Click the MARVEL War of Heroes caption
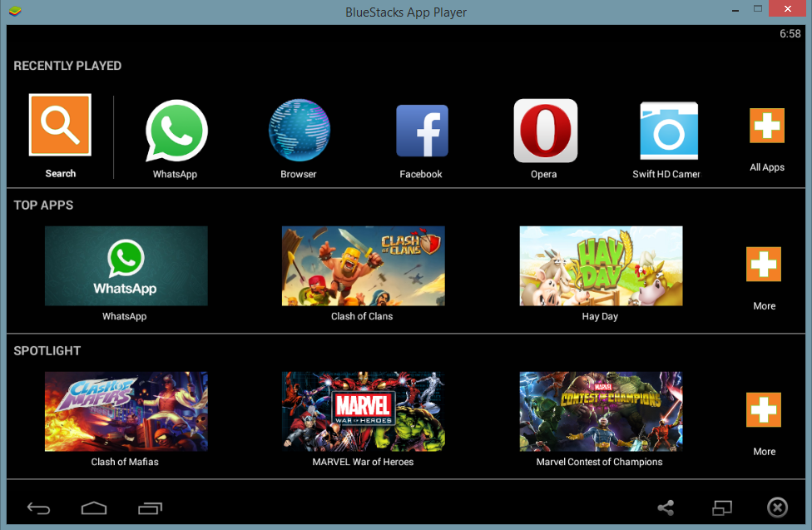The height and width of the screenshot is (530, 812). point(363,462)
